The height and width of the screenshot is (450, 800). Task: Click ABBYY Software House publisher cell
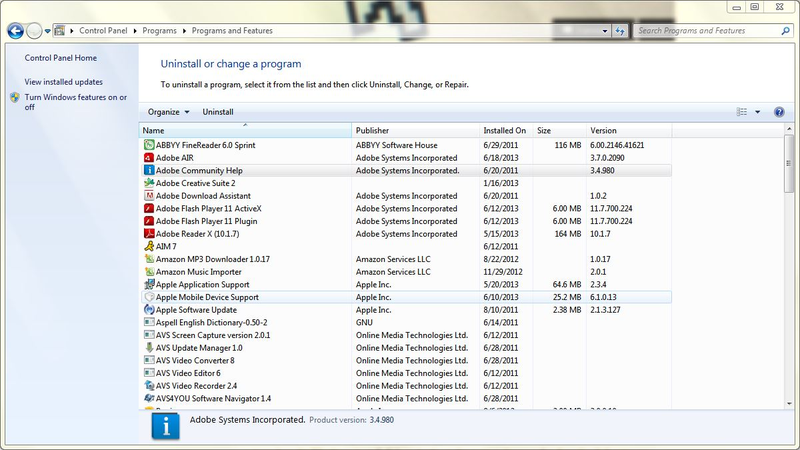(x=396, y=145)
